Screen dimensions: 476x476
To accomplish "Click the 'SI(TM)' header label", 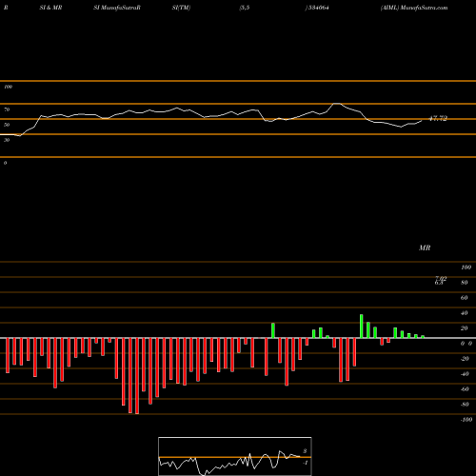I will pyautogui.click(x=181, y=8).
